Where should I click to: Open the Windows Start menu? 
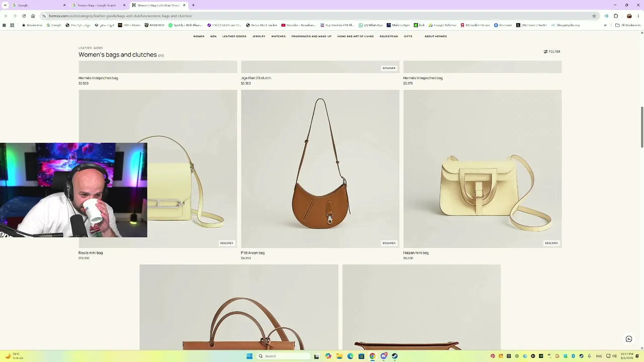(250, 356)
